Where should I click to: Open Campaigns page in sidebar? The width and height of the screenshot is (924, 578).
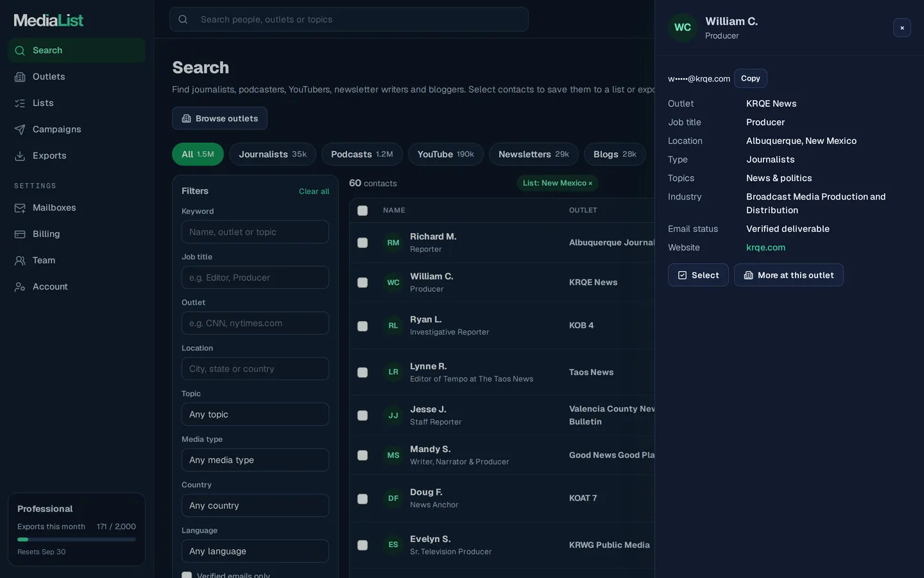[76, 129]
